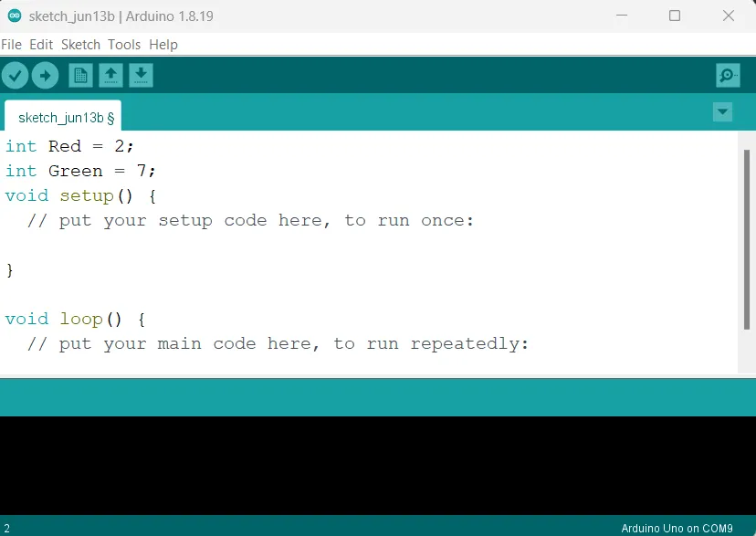The image size is (756, 536).
Task: Click the Verify checkmark button
Action: tap(15, 76)
